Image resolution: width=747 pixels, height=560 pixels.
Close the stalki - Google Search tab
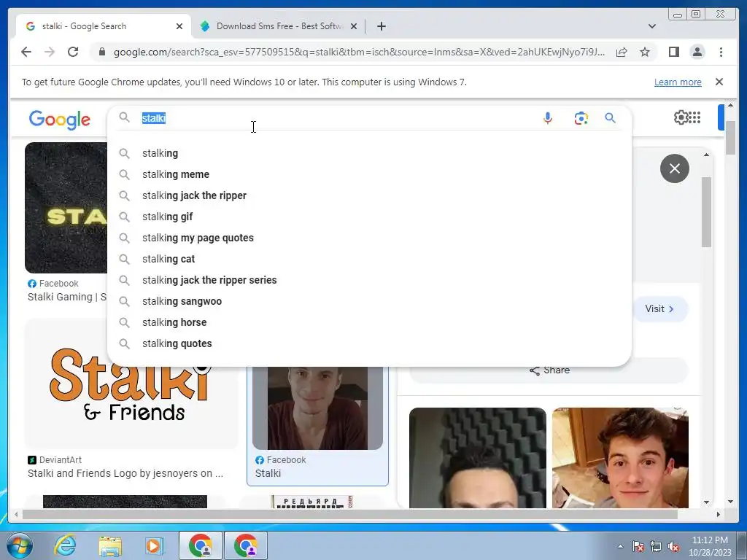[x=179, y=26]
